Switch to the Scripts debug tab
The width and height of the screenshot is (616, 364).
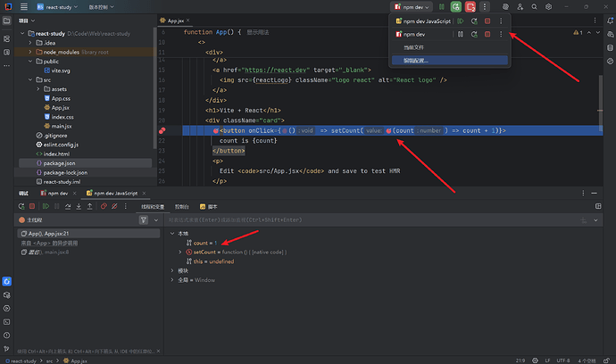[x=208, y=207]
